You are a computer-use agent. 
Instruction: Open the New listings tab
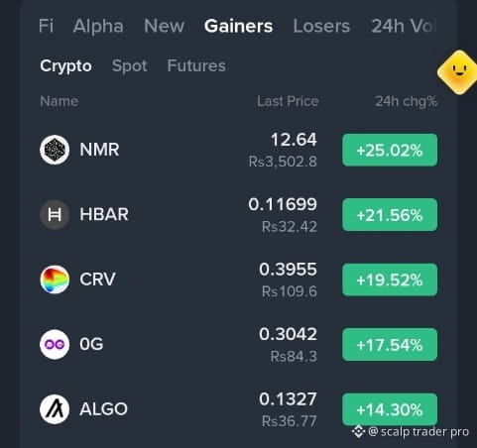[164, 26]
